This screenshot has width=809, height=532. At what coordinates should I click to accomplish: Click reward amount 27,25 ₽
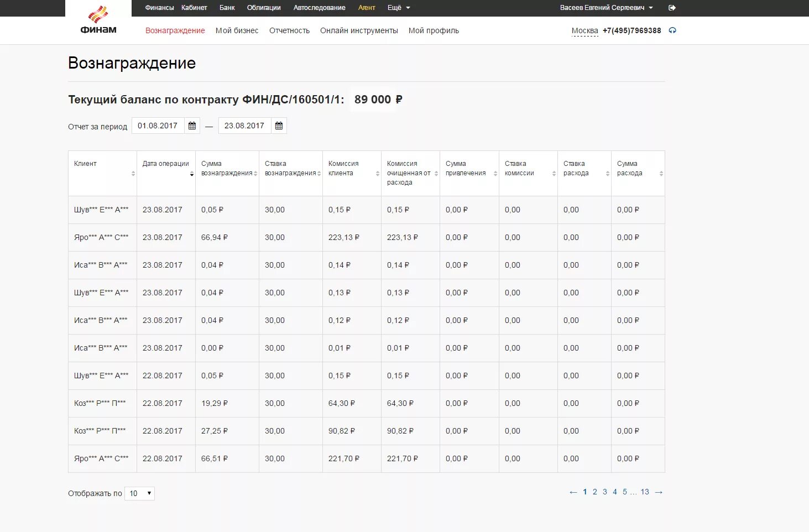(215, 431)
